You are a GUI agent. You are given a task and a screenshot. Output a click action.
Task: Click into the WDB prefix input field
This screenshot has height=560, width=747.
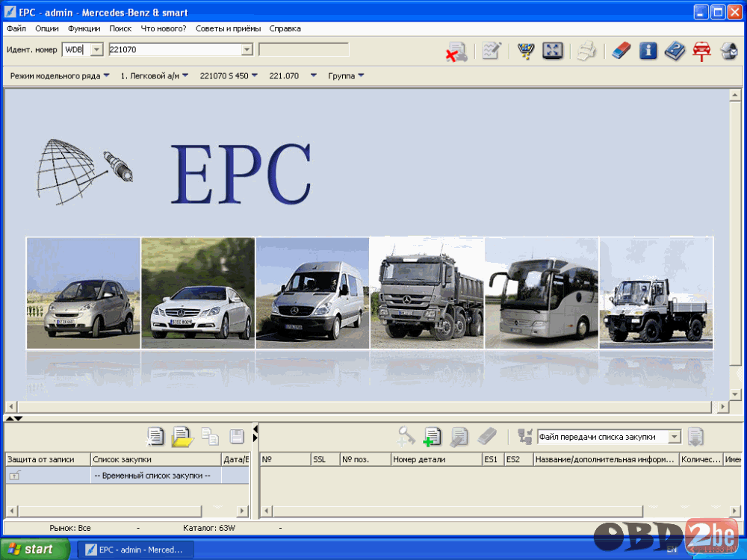point(76,49)
